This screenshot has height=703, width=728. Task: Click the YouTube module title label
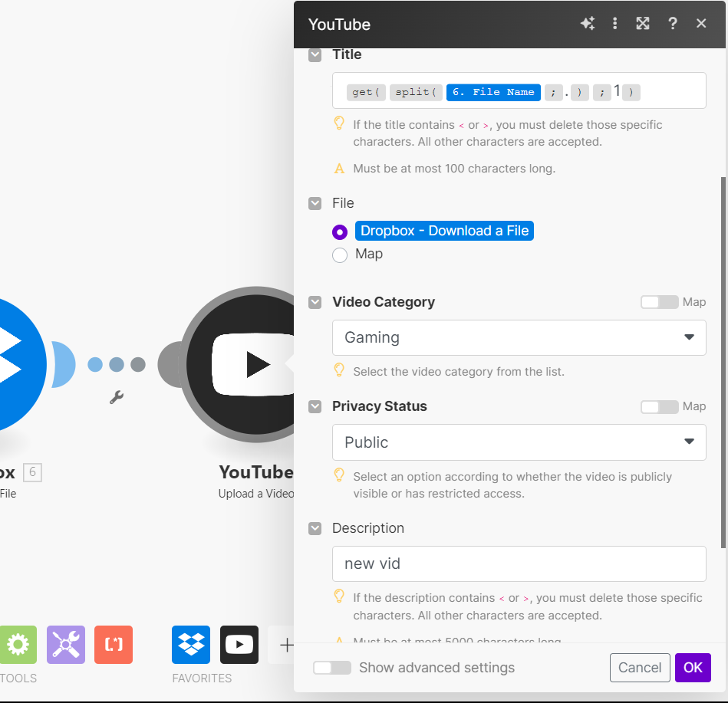pos(256,472)
